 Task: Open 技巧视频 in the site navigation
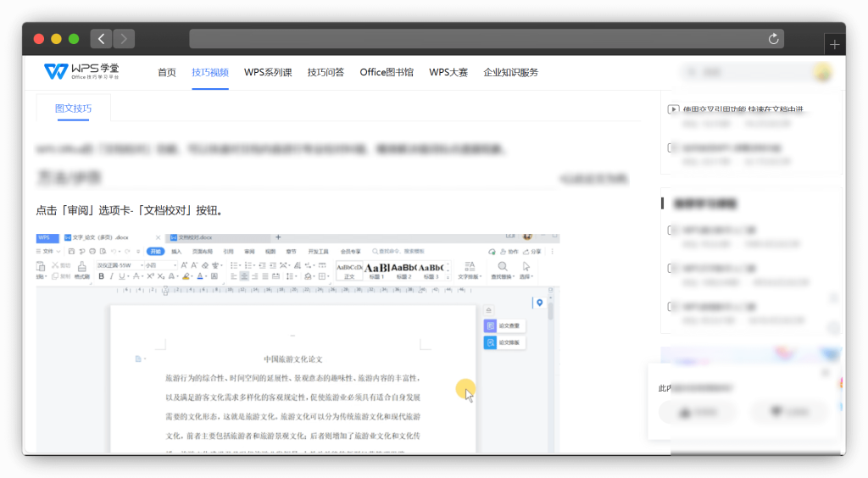(210, 73)
